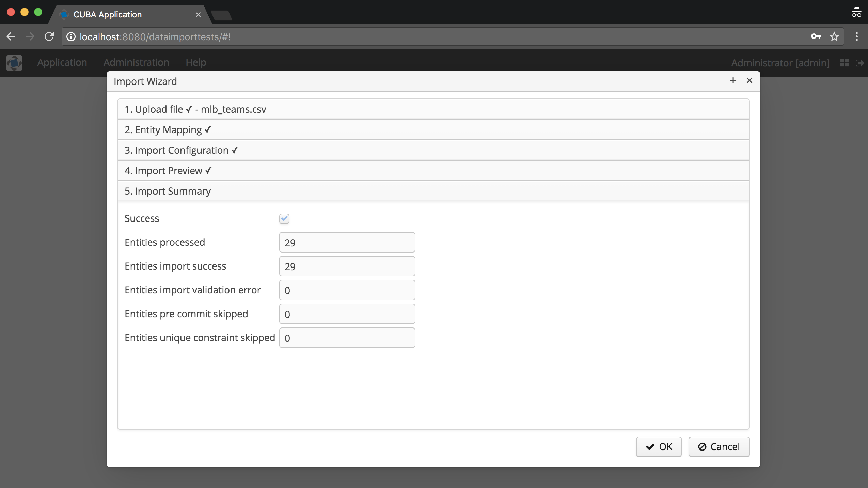The image size is (868, 488).
Task: Collapse the 5. Import Summary step
Action: [433, 191]
